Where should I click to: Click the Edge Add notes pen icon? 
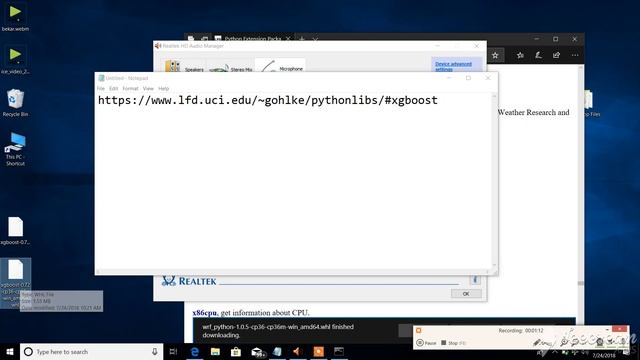(538, 55)
